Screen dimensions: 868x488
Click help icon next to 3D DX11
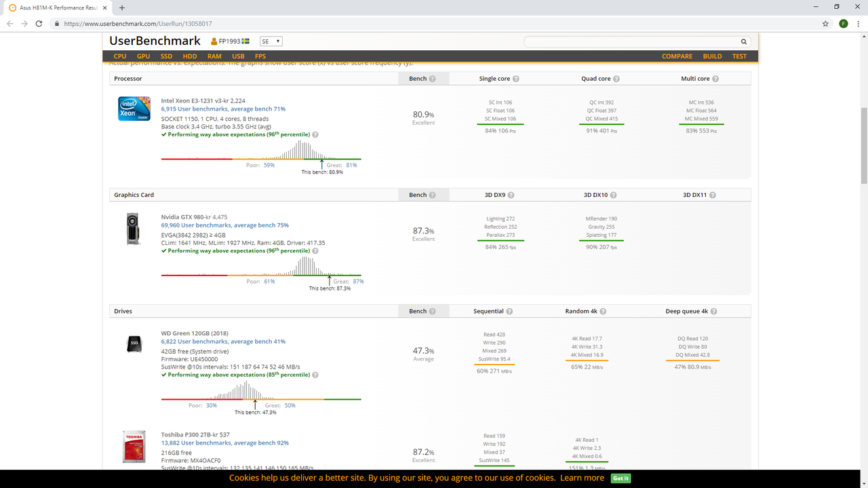pyautogui.click(x=712, y=195)
